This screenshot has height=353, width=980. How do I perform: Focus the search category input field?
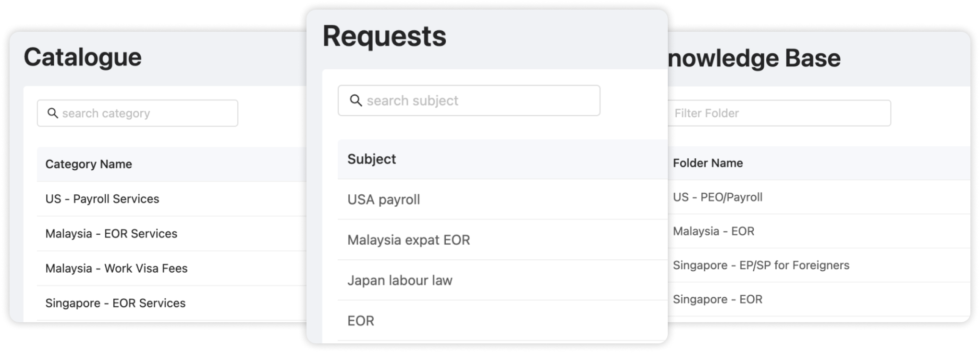pyautogui.click(x=144, y=113)
